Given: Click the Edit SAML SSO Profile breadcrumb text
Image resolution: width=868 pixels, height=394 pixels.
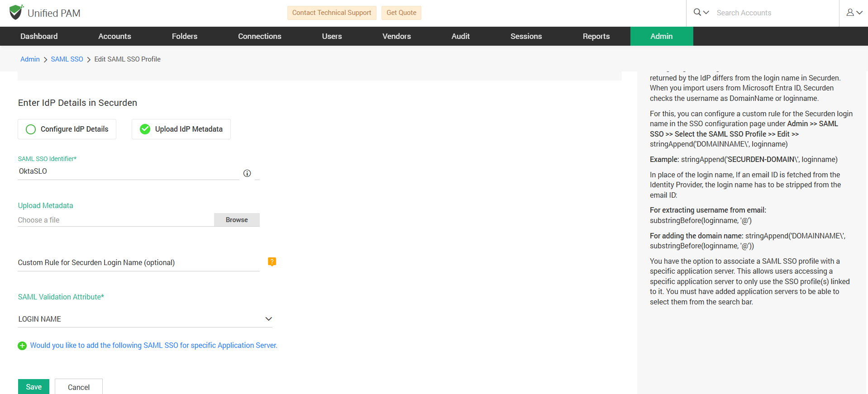Looking at the screenshot, I should [x=127, y=59].
